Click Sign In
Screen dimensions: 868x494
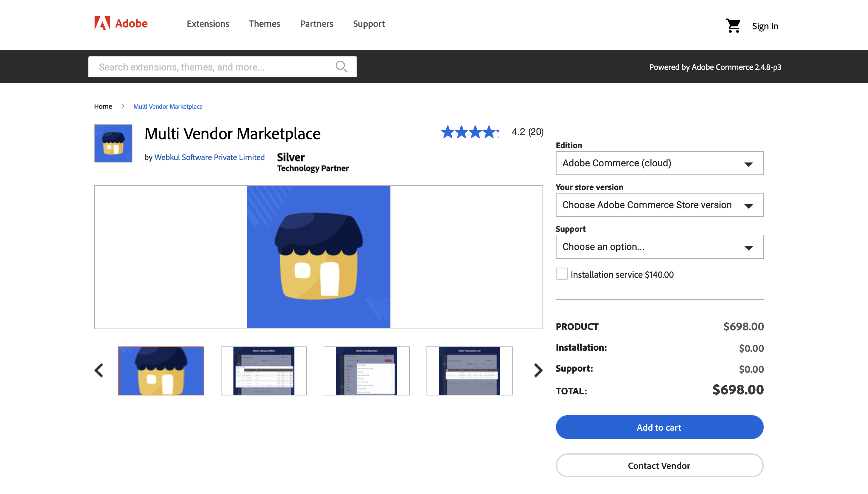[765, 26]
